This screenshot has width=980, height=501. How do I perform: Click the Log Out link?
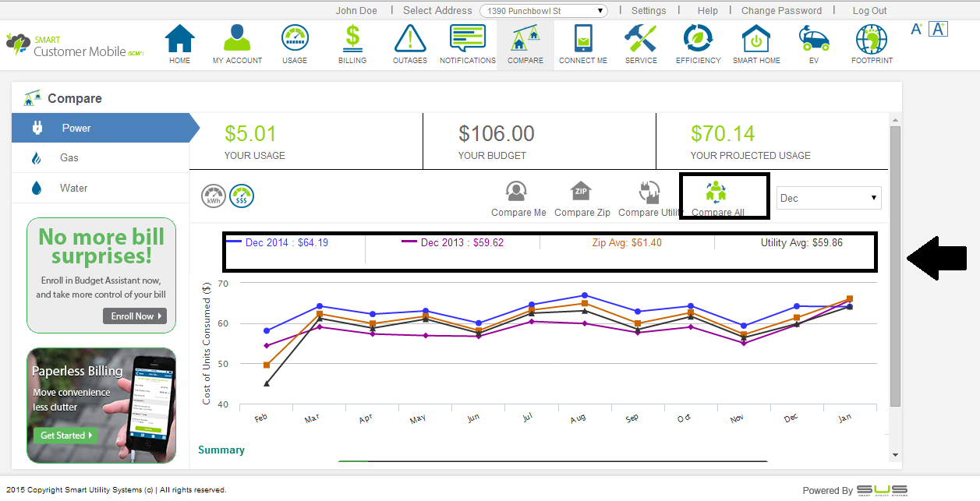869,11
